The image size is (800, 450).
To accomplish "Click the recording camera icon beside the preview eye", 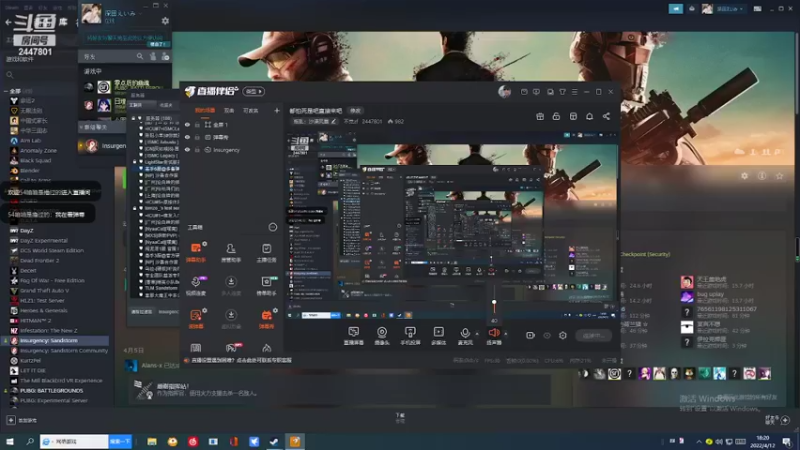I will tap(530, 335).
